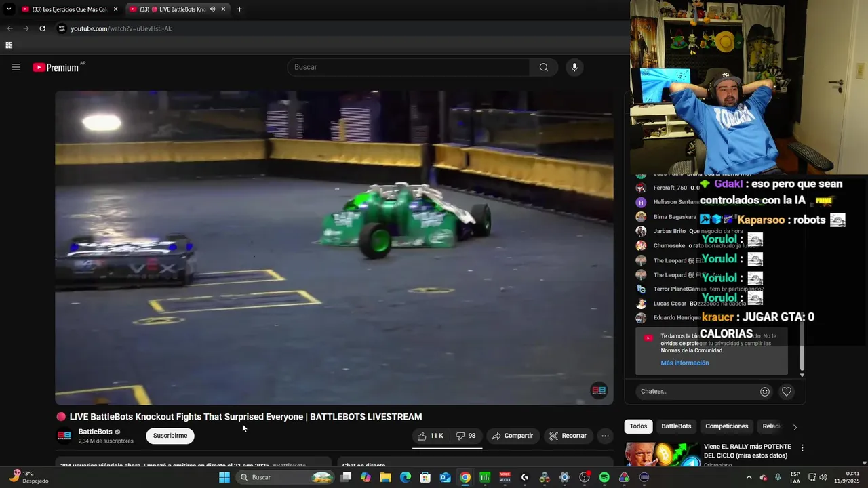868x488 pixels.
Task: Open the more actions three-dot menu
Action: tap(606, 436)
